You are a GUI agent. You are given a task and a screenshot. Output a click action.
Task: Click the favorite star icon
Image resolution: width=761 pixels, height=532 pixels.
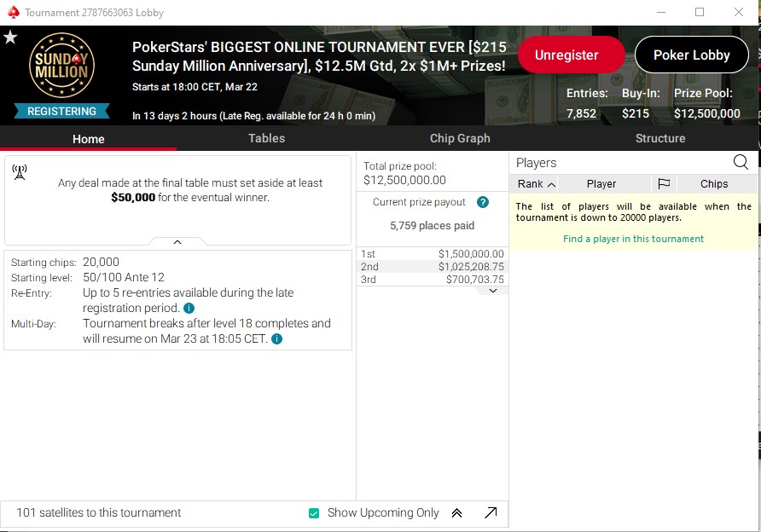click(10, 38)
